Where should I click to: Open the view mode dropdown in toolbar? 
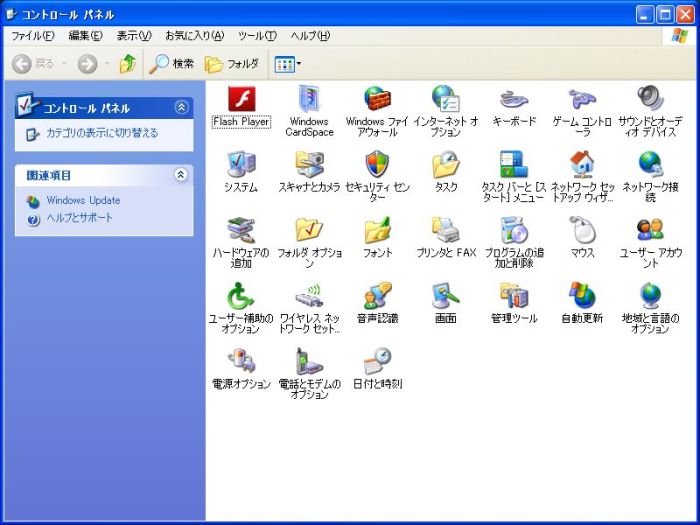(298, 64)
